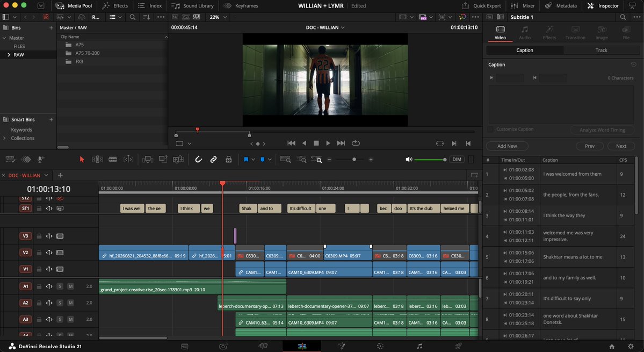Viewport: 644px width, 352px height.
Task: Open the DOC - WILLIAN timeline tab dropdown
Action: tap(46, 175)
